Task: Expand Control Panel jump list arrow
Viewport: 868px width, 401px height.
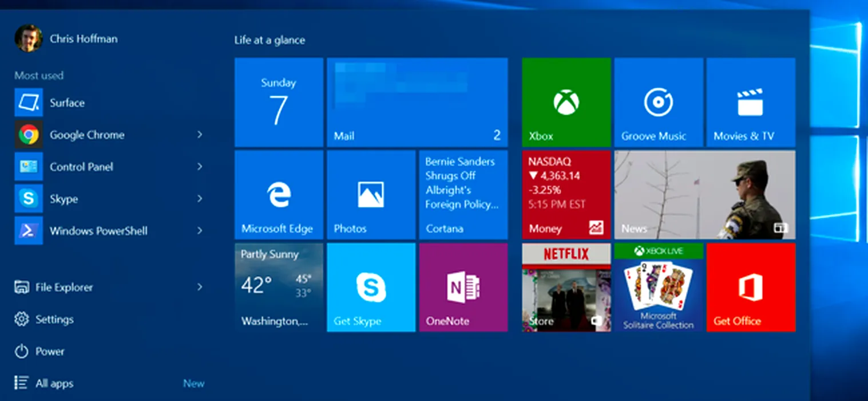Action: click(x=200, y=167)
